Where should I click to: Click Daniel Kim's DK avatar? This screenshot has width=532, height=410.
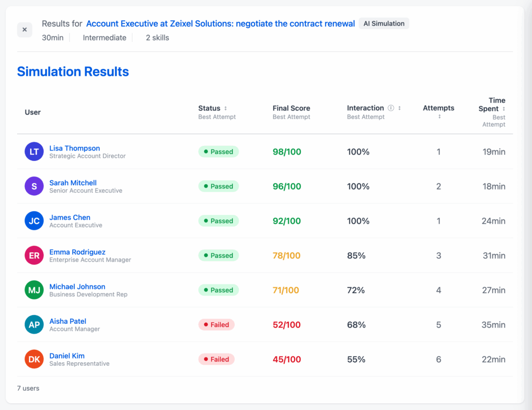click(x=34, y=359)
